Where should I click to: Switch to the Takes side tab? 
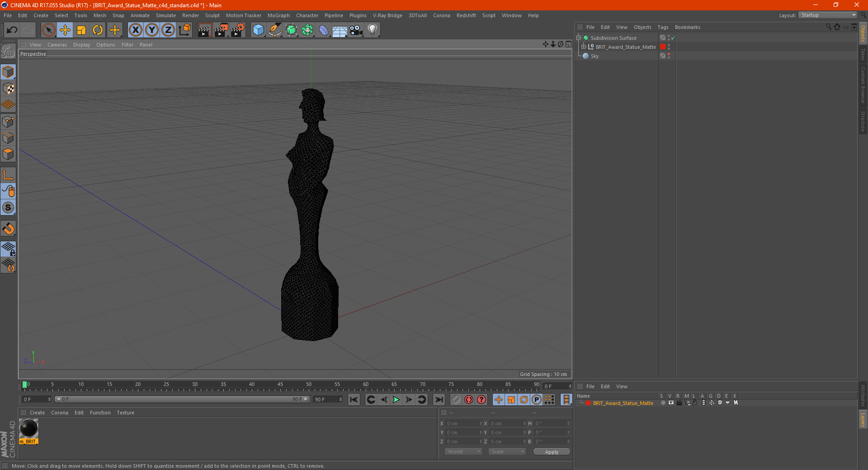pos(863,54)
